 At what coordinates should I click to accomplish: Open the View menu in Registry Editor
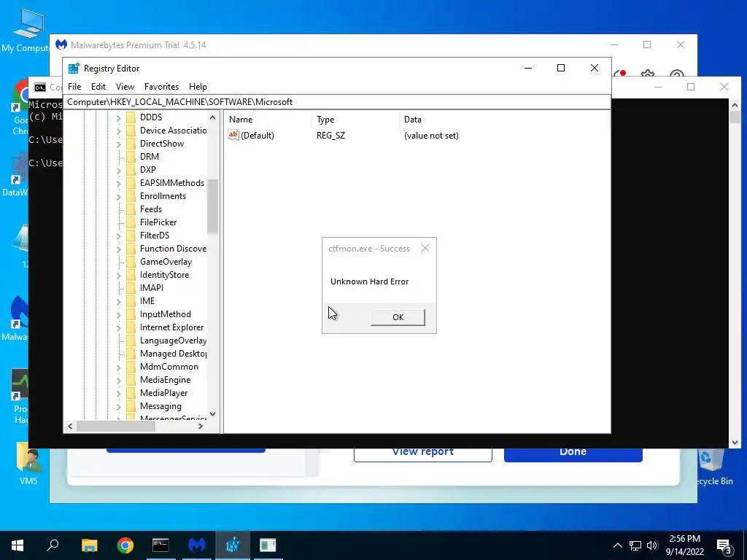125,87
